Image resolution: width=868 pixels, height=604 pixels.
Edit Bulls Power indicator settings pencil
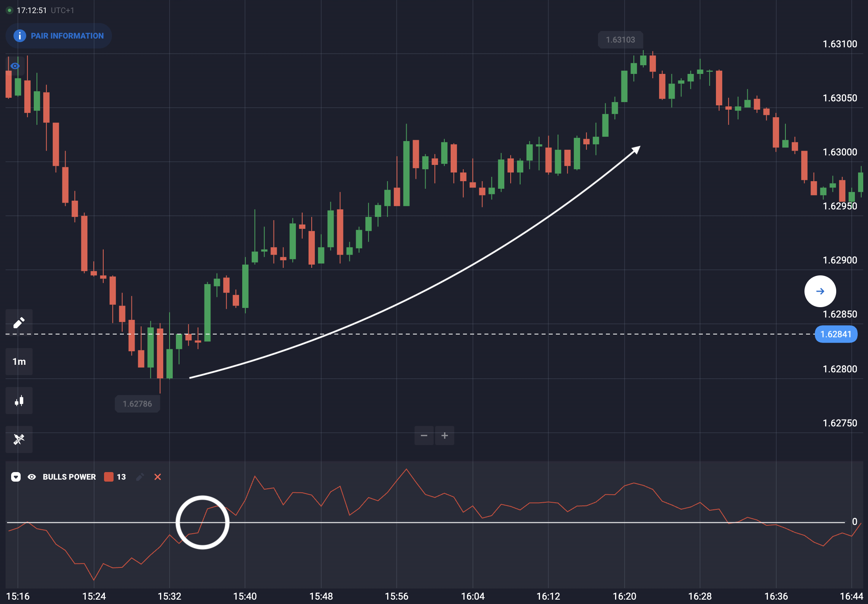(140, 477)
